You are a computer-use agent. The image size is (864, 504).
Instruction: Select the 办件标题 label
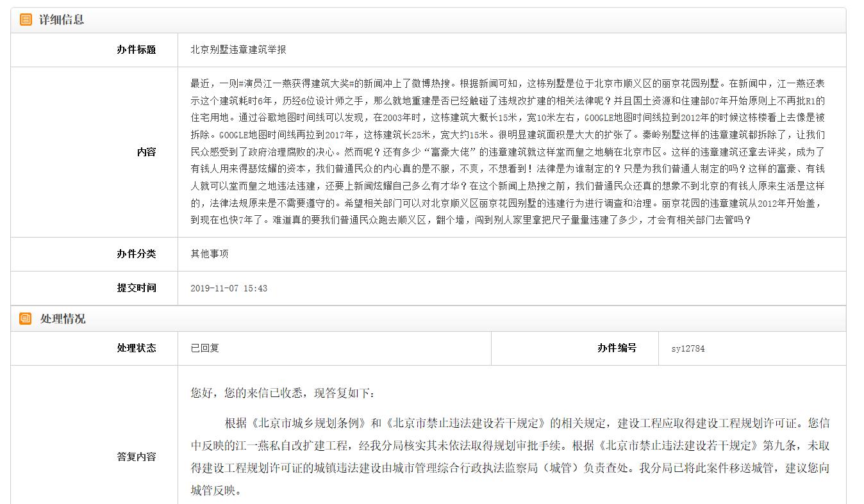click(x=136, y=50)
